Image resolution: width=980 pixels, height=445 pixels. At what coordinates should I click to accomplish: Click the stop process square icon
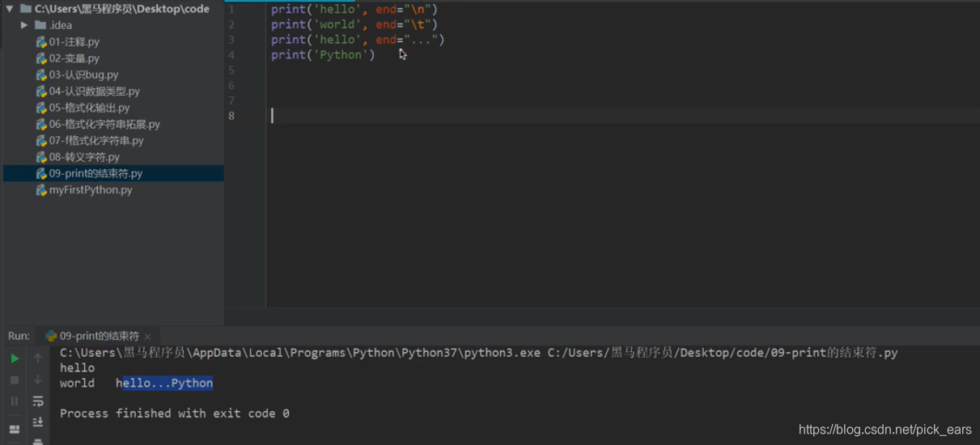pyautogui.click(x=15, y=379)
